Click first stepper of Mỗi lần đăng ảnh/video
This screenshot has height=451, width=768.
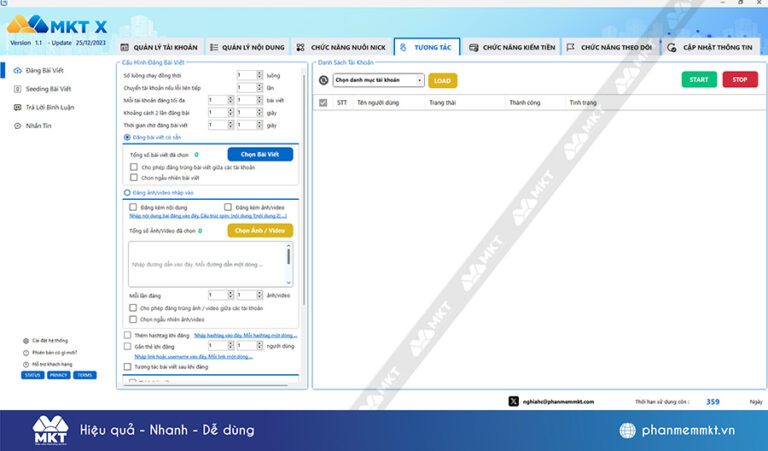[230, 295]
